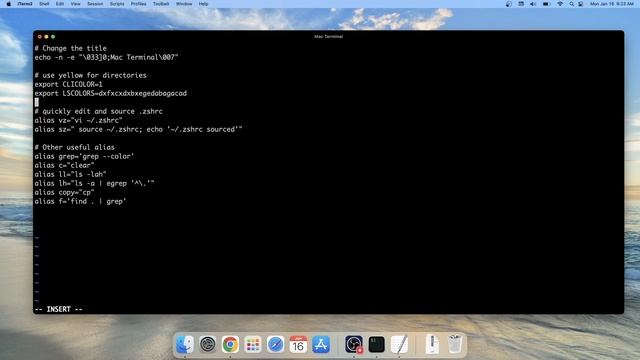The height and width of the screenshot is (360, 640).
Task: Open Spotlight search in menu bar
Action: point(571,4)
